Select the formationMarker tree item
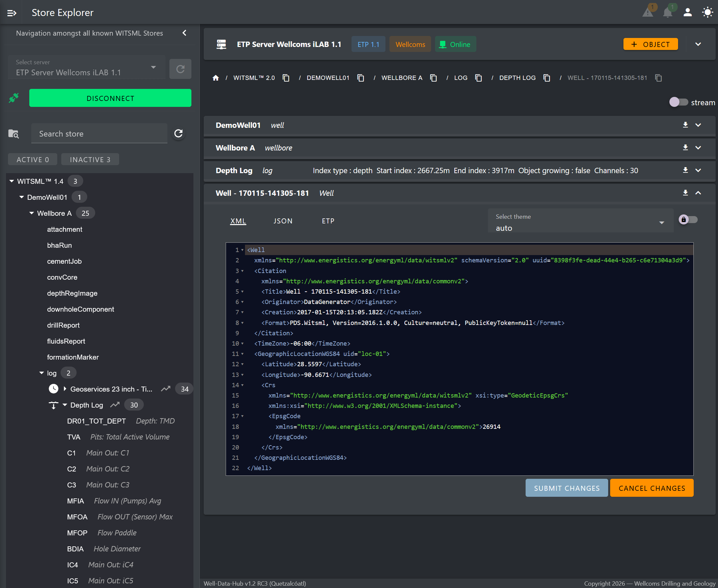Screen dimensions: 718x588 pyautogui.click(x=73, y=357)
